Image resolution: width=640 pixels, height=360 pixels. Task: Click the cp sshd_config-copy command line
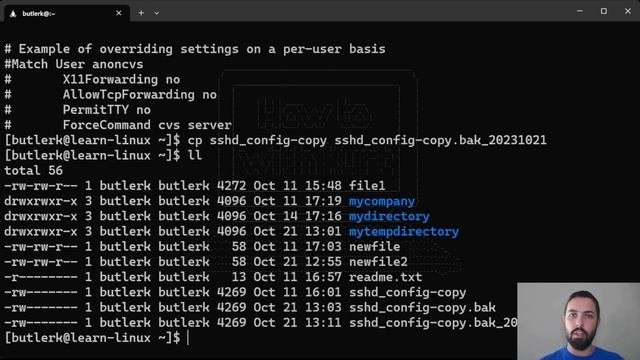[x=276, y=140]
